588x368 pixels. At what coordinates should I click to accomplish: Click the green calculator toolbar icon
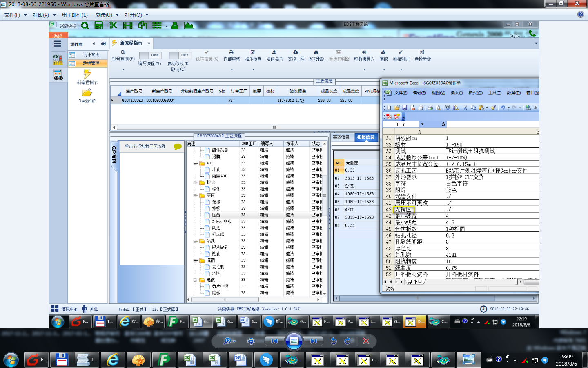click(x=99, y=26)
